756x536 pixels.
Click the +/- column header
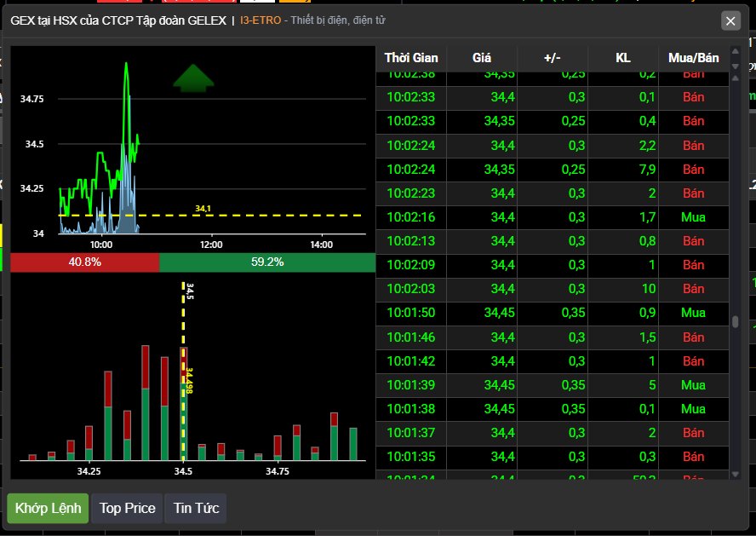(552, 59)
